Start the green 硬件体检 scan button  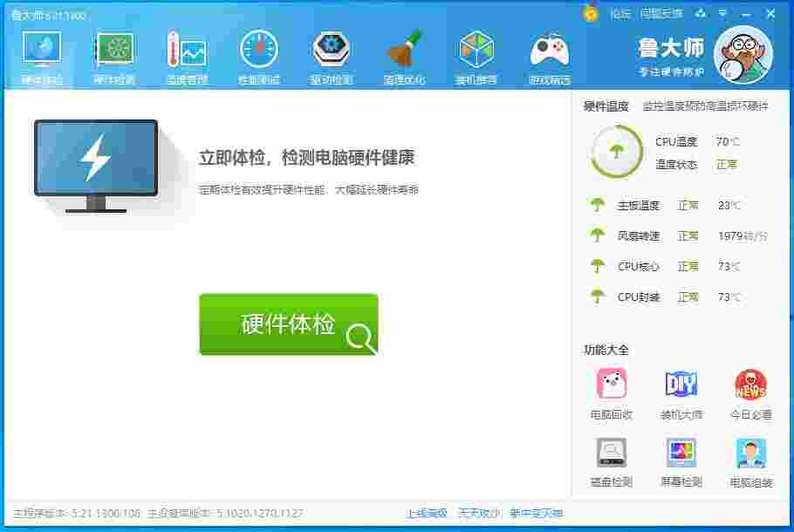(289, 324)
